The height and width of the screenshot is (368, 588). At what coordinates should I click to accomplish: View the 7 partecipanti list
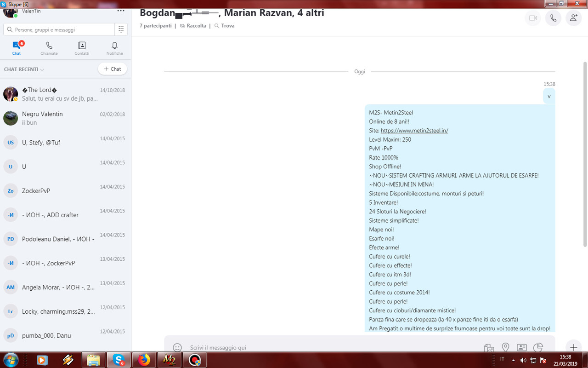[x=156, y=26]
